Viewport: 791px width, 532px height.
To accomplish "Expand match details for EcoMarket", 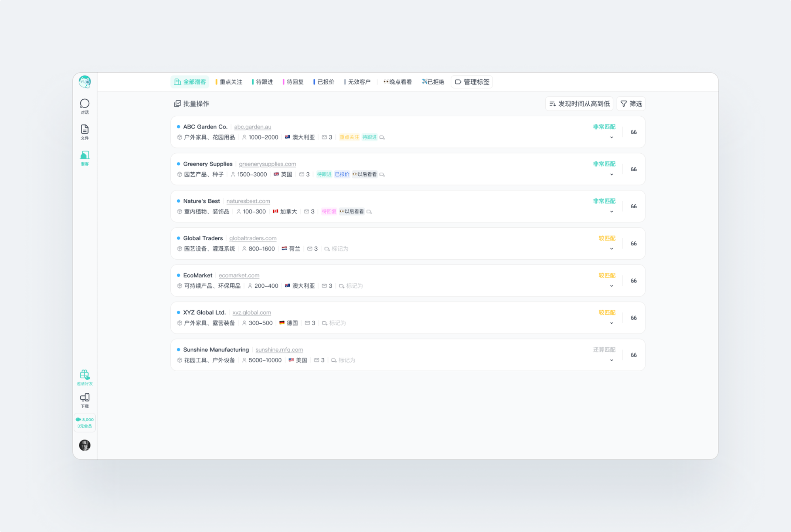I will pos(611,286).
